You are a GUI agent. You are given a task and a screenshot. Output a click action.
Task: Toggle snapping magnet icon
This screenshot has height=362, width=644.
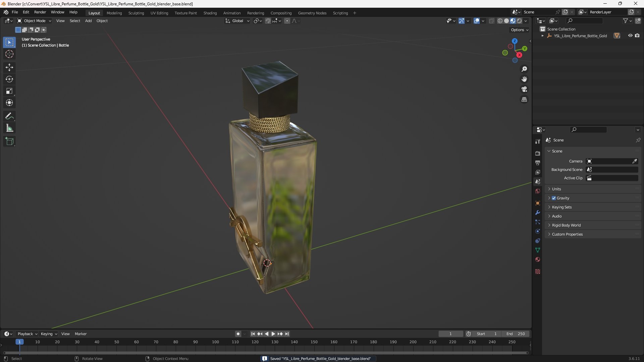tap(268, 21)
